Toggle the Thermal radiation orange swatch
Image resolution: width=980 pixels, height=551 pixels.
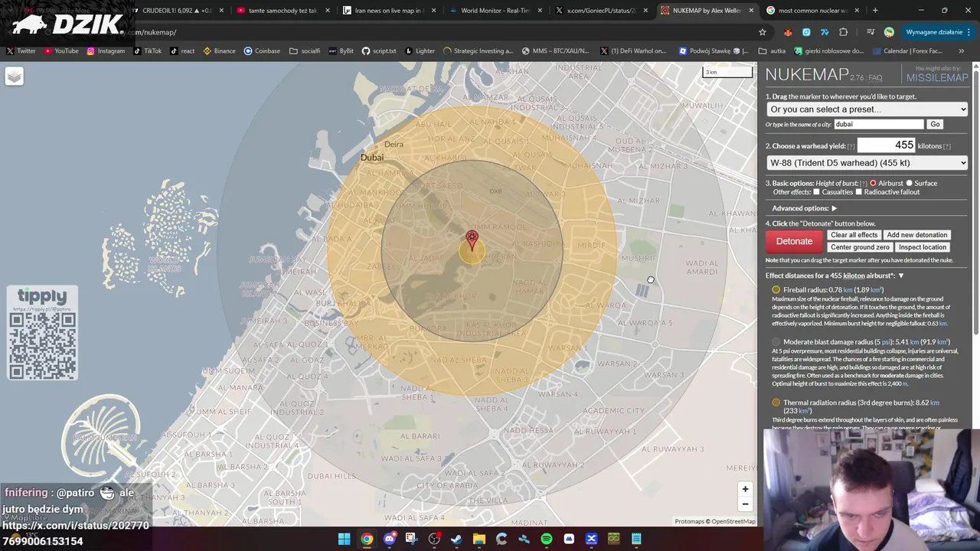(776, 403)
